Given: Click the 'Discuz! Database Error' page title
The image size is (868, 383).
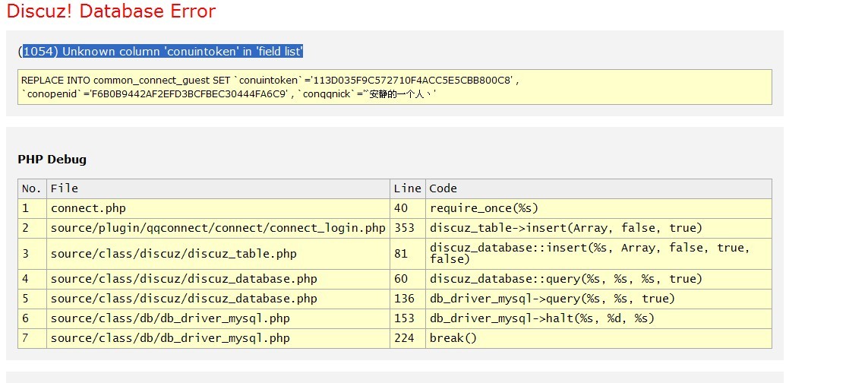Looking at the screenshot, I should 111,11.
